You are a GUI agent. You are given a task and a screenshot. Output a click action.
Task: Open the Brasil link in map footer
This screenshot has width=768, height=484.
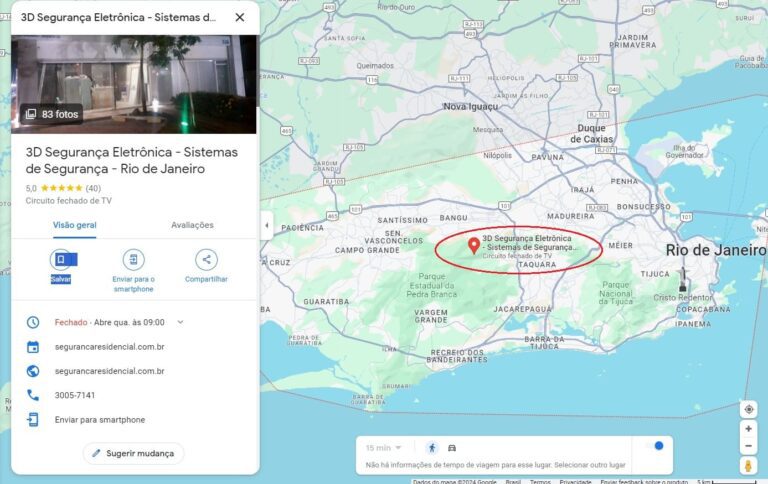point(513,482)
